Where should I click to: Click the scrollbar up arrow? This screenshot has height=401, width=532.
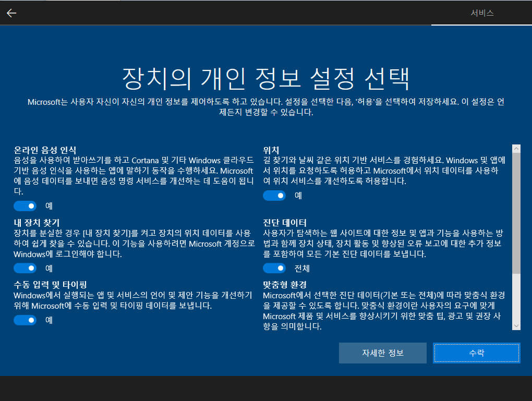click(516, 149)
